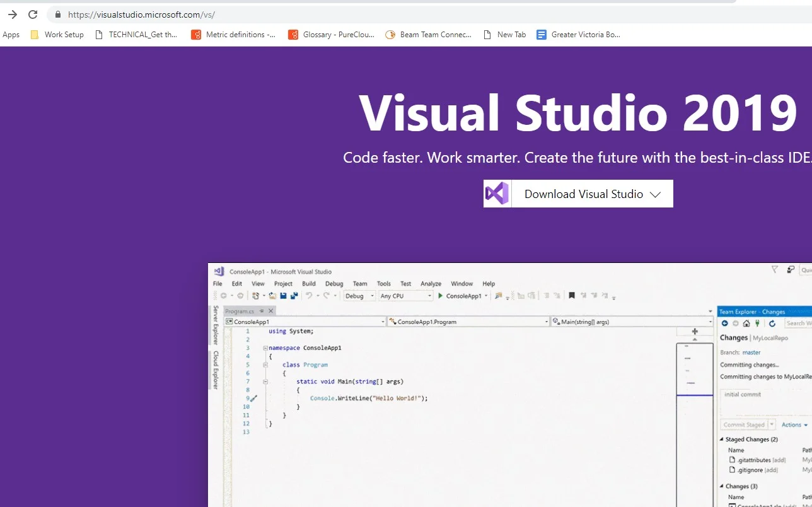Image resolution: width=812 pixels, height=507 pixels.
Task: Click the Redo arrow in the toolbar
Action: [x=327, y=296]
